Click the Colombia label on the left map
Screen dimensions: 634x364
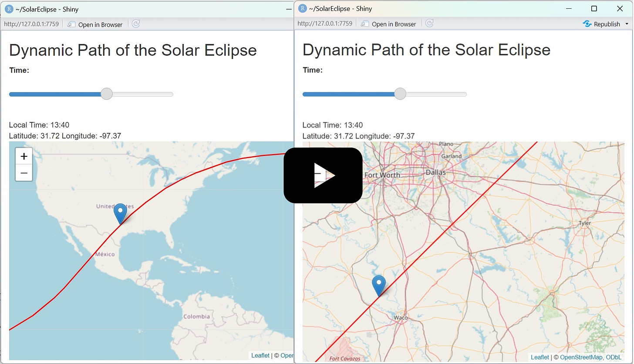(196, 317)
